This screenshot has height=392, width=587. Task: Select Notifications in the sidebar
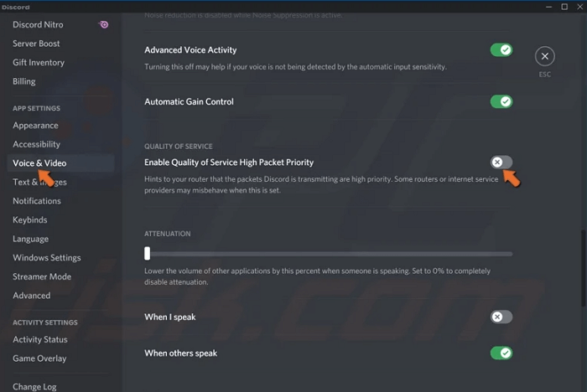pos(37,201)
